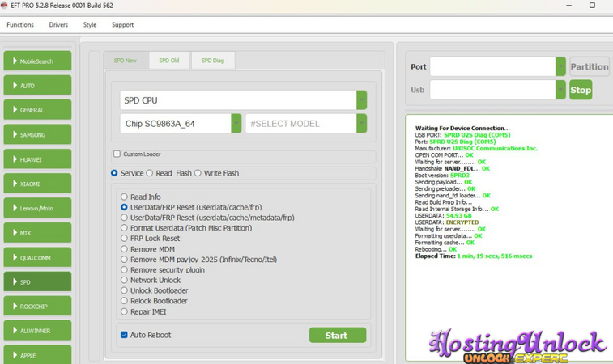Open the MTK sidebar module

coord(37,233)
